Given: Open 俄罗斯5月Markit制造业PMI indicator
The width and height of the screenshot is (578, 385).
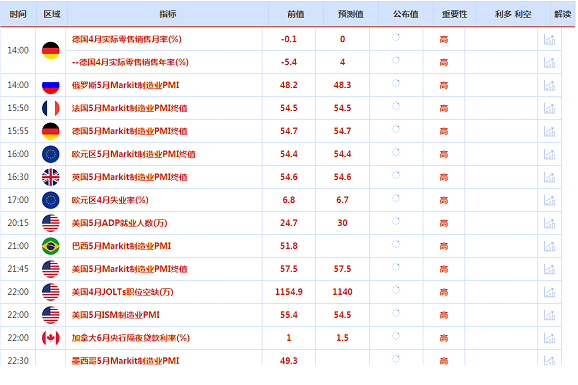Looking at the screenshot, I should coord(125,85).
